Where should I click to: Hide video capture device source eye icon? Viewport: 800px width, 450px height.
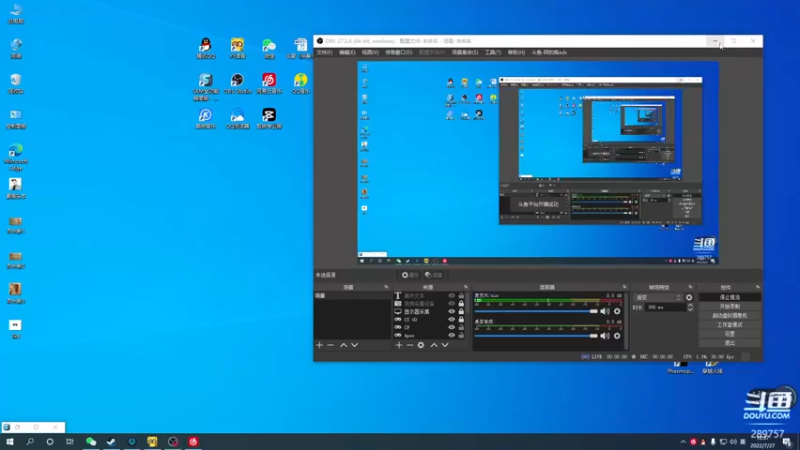click(452, 304)
